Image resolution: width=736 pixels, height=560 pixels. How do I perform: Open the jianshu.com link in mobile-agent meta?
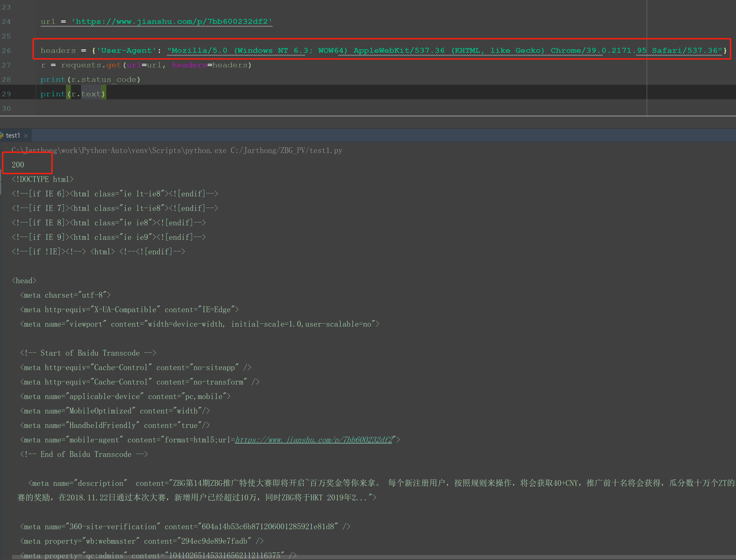[313, 440]
